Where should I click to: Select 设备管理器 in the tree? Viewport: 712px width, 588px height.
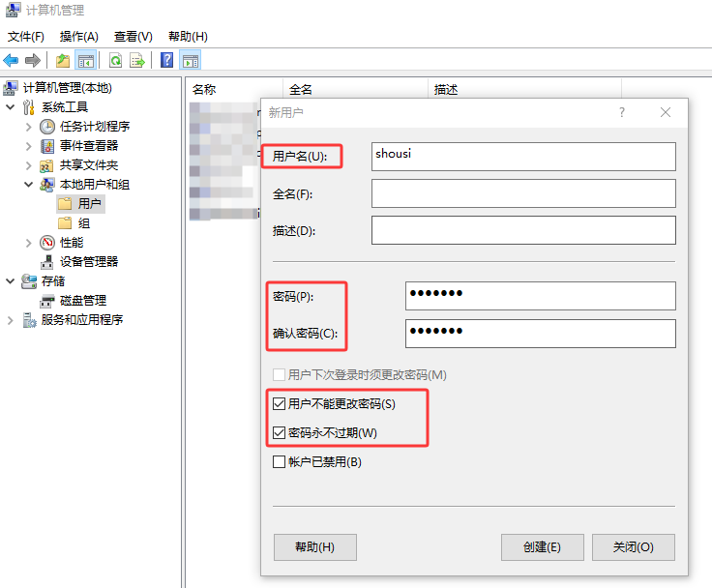coord(89,262)
